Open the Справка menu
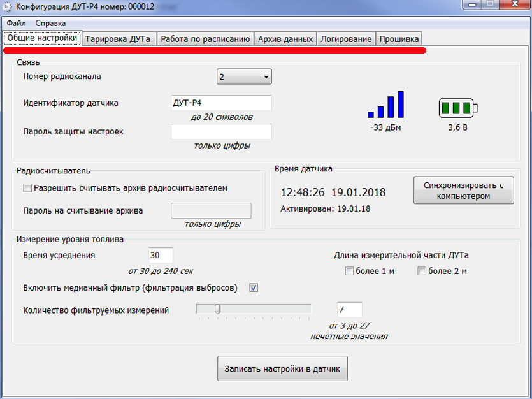Image resolution: width=532 pixels, height=399 pixels. click(50, 24)
